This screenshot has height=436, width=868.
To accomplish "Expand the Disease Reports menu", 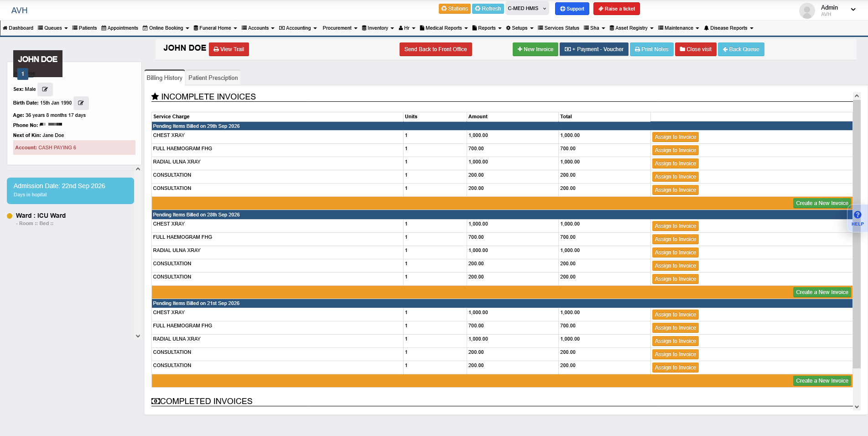I will 728,28.
